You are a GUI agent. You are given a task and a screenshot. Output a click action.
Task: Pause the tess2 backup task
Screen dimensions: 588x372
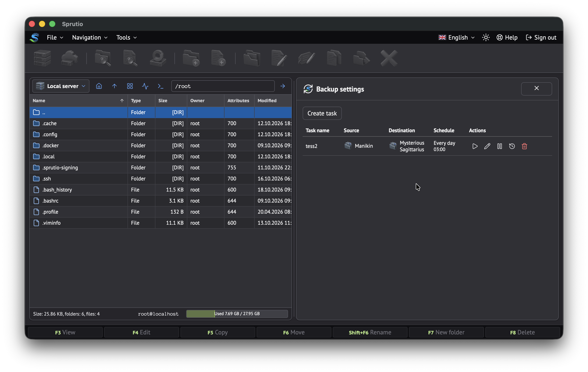(500, 146)
